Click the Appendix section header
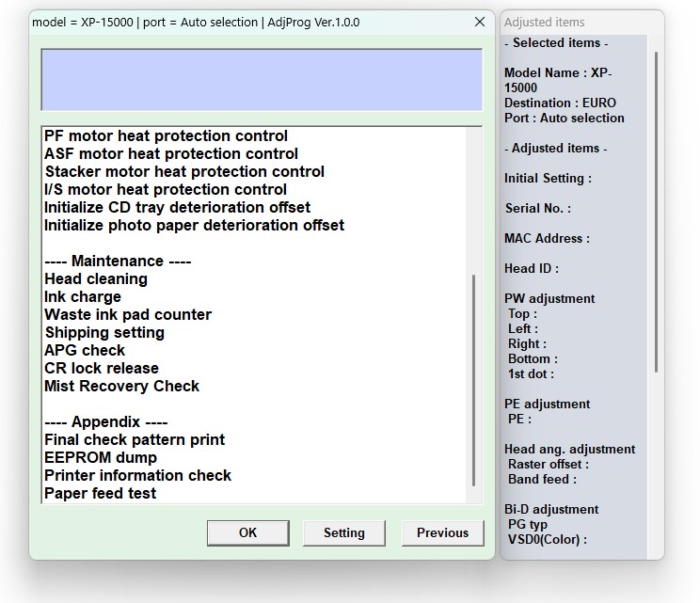The image size is (700, 603). tap(106, 421)
